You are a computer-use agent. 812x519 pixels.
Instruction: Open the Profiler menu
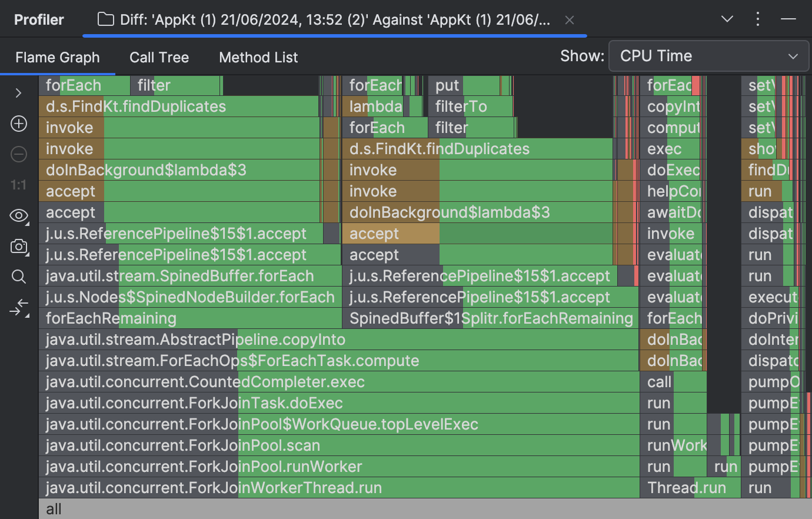point(39,19)
